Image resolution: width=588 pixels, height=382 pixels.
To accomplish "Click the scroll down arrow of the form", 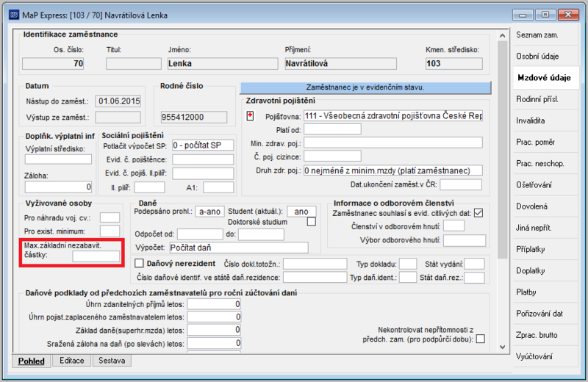I will pos(503,347).
